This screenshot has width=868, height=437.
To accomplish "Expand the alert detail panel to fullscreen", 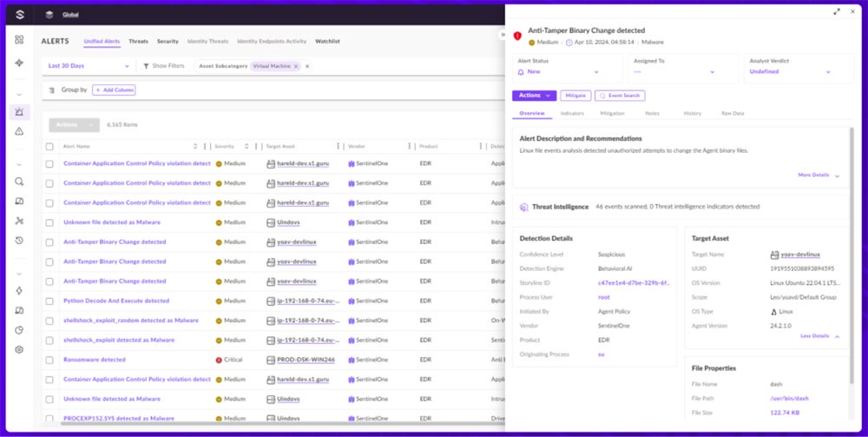I will point(837,11).
